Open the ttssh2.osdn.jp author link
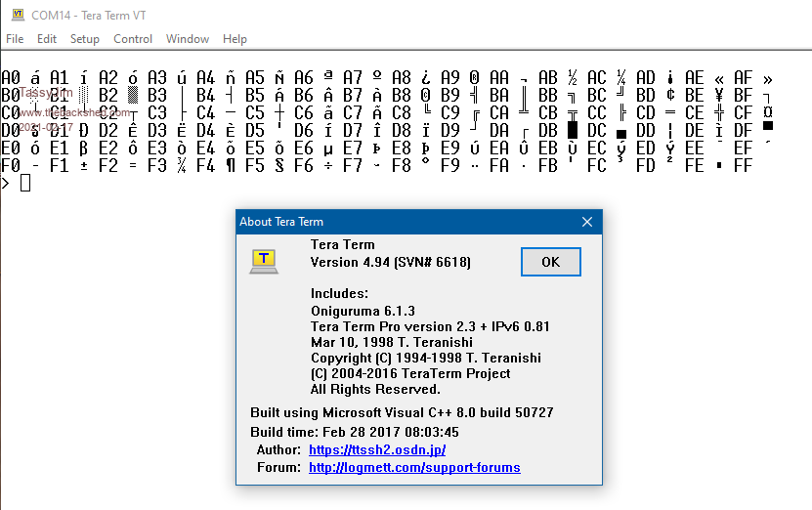Screen dimensions: 812x510 tap(377, 450)
